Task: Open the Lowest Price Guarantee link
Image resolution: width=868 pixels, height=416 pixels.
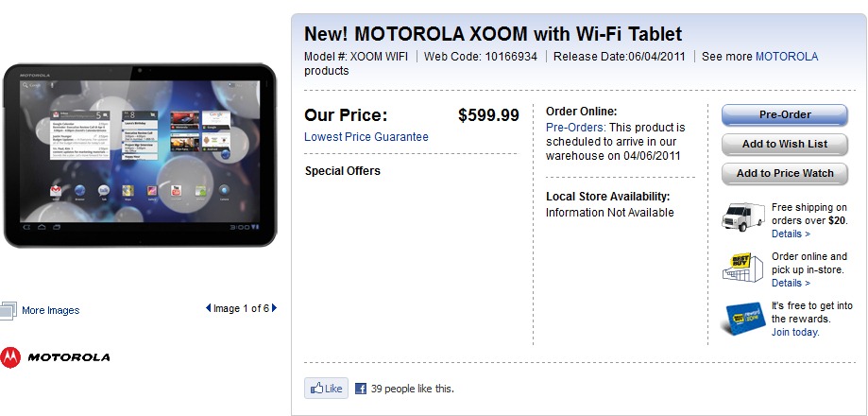Action: click(x=366, y=137)
